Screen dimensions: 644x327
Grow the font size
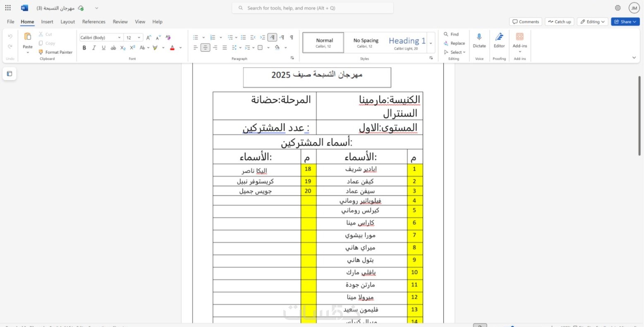pos(149,37)
